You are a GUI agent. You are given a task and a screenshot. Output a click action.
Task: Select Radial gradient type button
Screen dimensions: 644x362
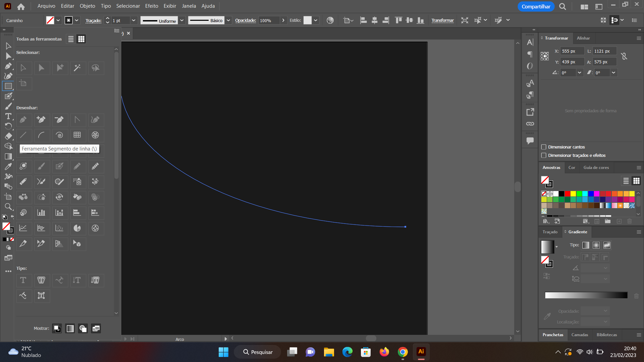[x=596, y=245]
